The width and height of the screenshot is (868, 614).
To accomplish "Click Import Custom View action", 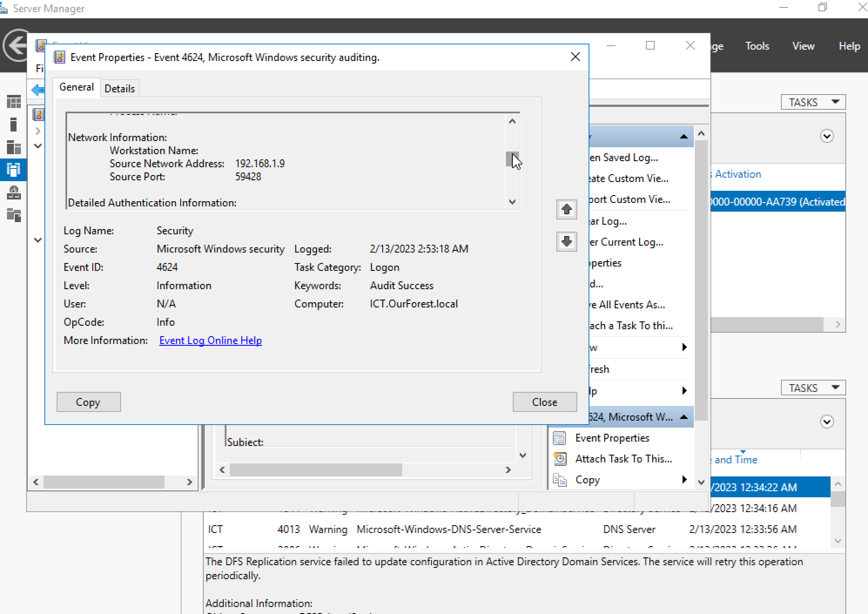I will (x=629, y=199).
